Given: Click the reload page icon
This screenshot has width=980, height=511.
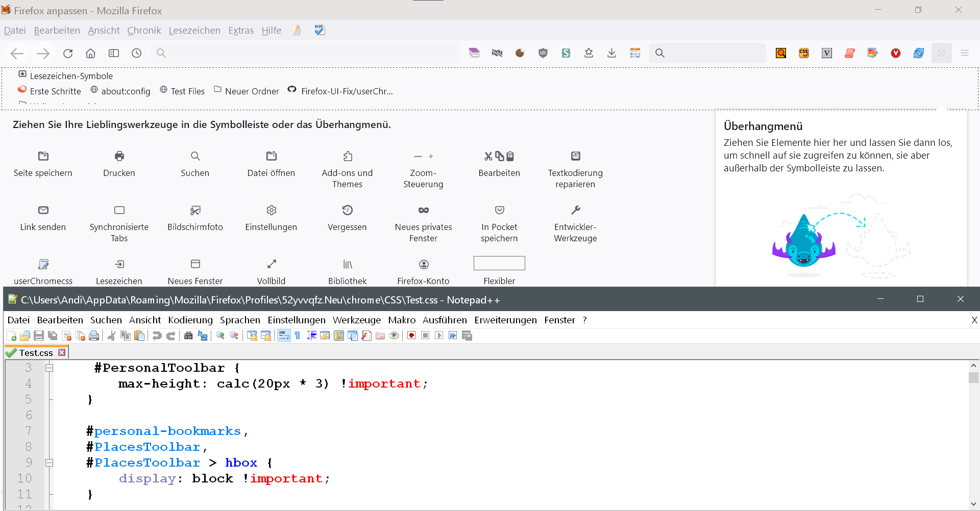Looking at the screenshot, I should [68, 53].
